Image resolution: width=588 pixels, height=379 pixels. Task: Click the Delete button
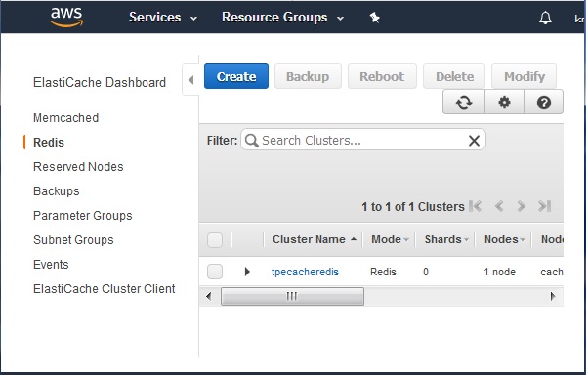point(454,76)
